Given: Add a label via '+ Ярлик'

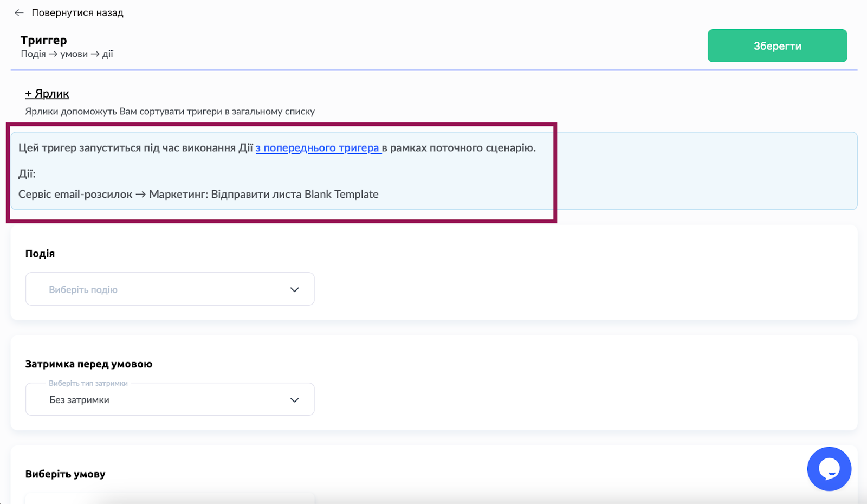Looking at the screenshot, I should (47, 93).
